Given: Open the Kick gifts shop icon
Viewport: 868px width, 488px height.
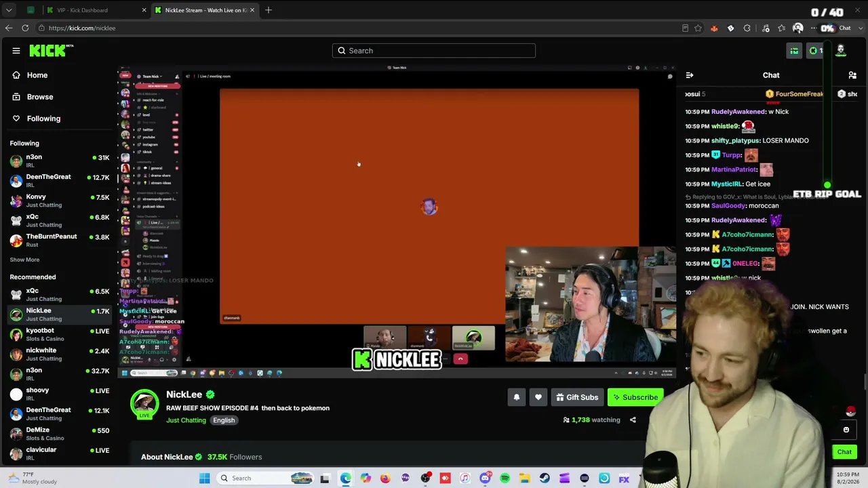Looking at the screenshot, I should (794, 51).
